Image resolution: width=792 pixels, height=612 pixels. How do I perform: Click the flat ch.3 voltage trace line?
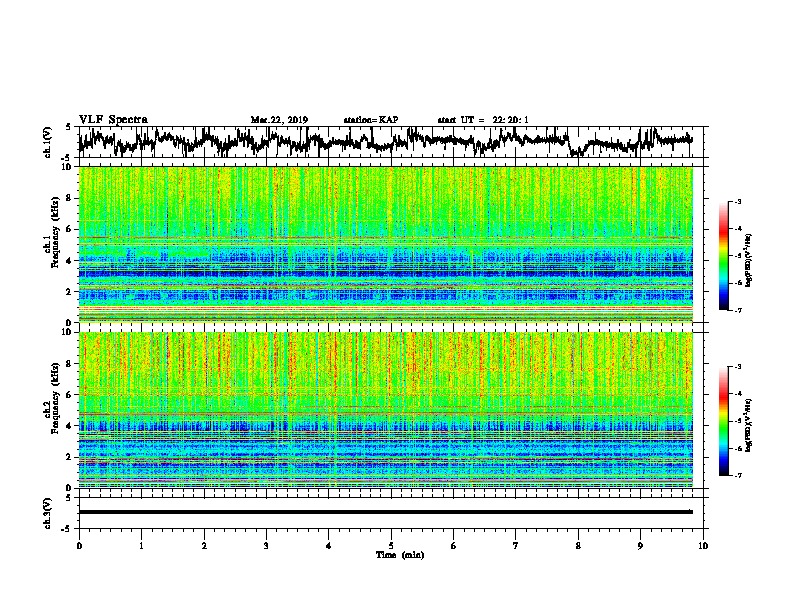(385, 512)
